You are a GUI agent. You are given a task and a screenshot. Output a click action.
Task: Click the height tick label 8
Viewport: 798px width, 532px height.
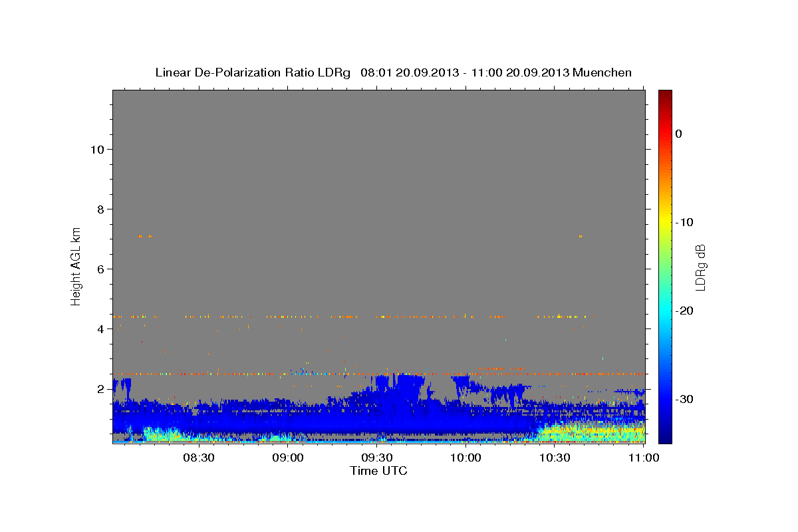click(x=100, y=209)
